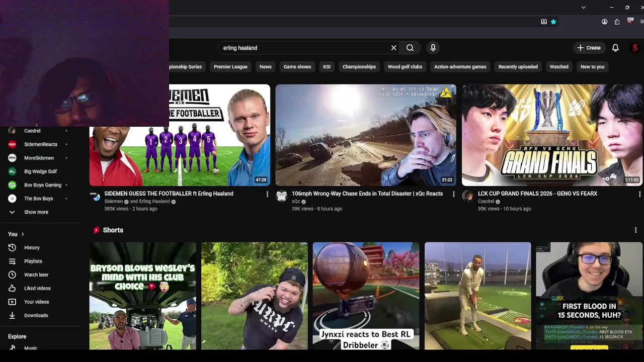Screen dimensions: 644x362
Task: Clear the search text with the X icon
Action: (x=394, y=48)
